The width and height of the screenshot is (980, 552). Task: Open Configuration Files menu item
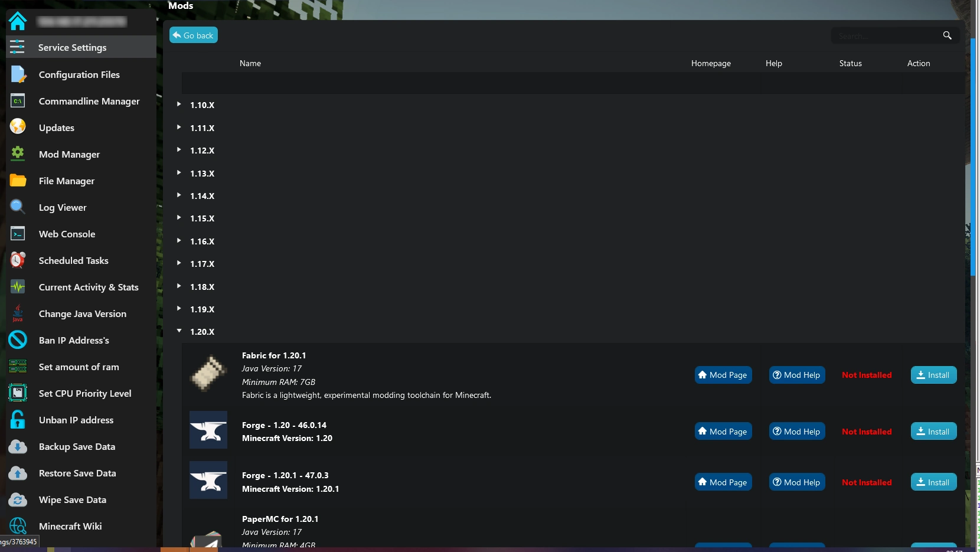(79, 74)
